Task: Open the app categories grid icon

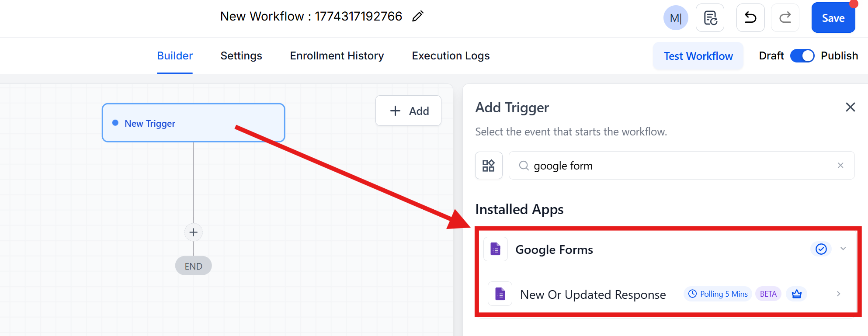Action: pos(489,166)
